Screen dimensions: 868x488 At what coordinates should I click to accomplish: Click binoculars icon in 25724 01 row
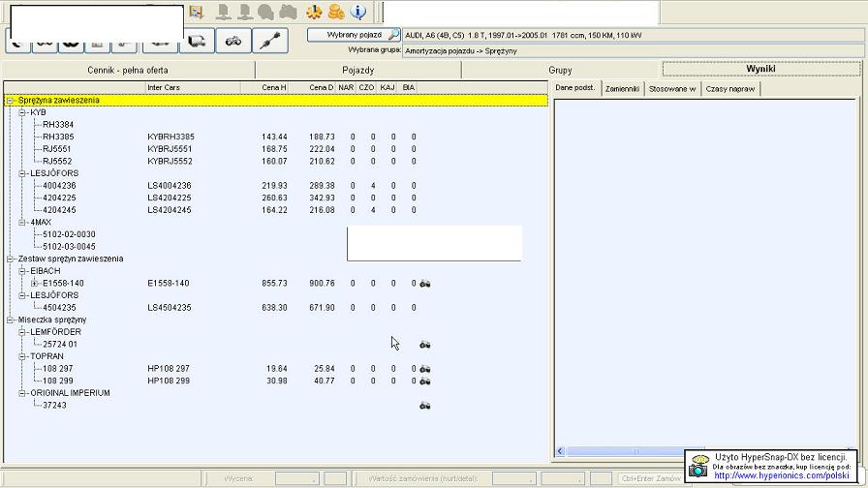425,345
